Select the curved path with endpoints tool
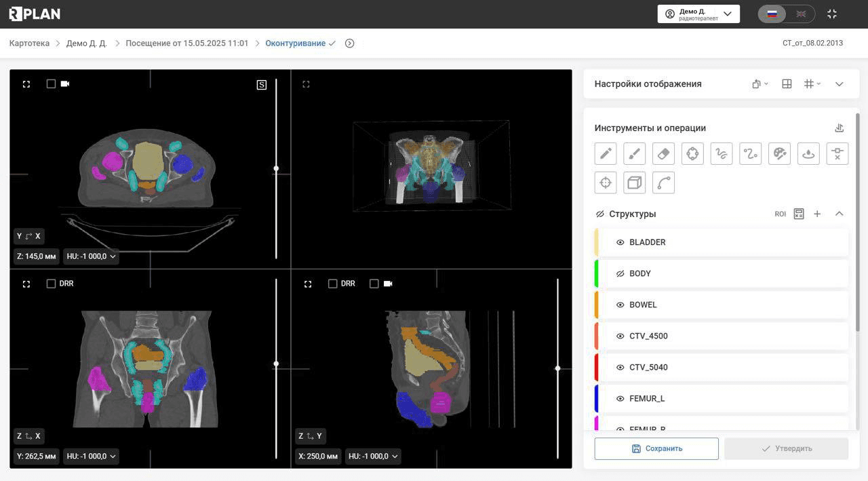This screenshot has height=481, width=868. pos(751,153)
